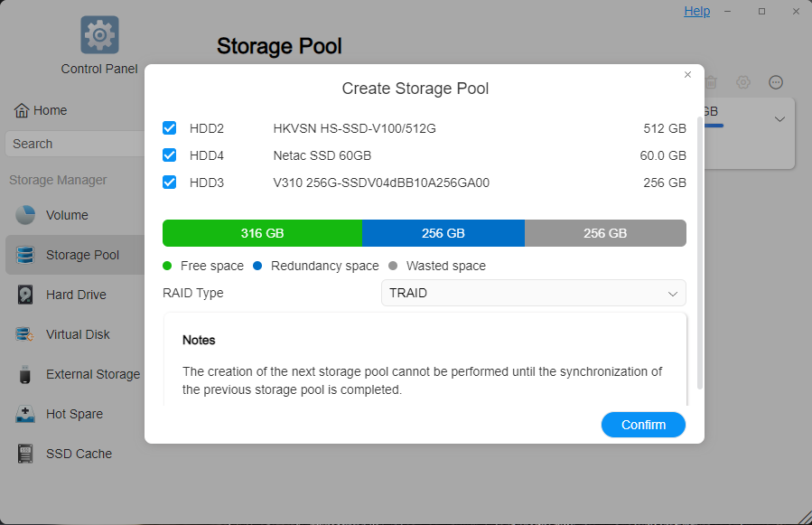
Task: Click the green 316 GB free space bar
Action: 262,233
